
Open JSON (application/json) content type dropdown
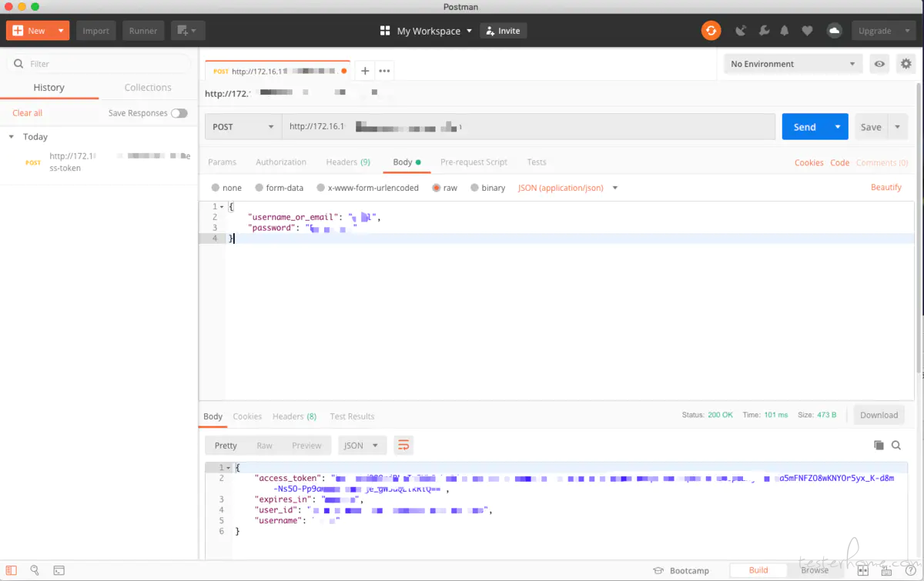point(568,188)
